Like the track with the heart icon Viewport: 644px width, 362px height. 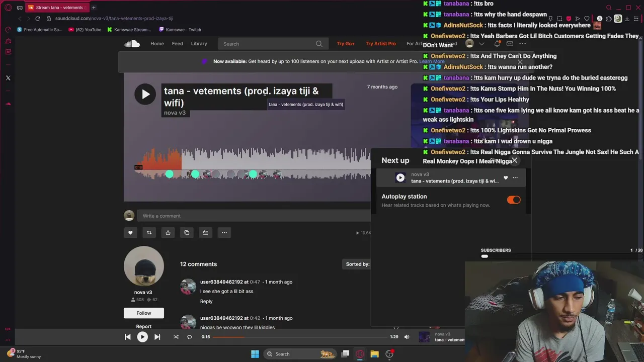[x=130, y=232]
